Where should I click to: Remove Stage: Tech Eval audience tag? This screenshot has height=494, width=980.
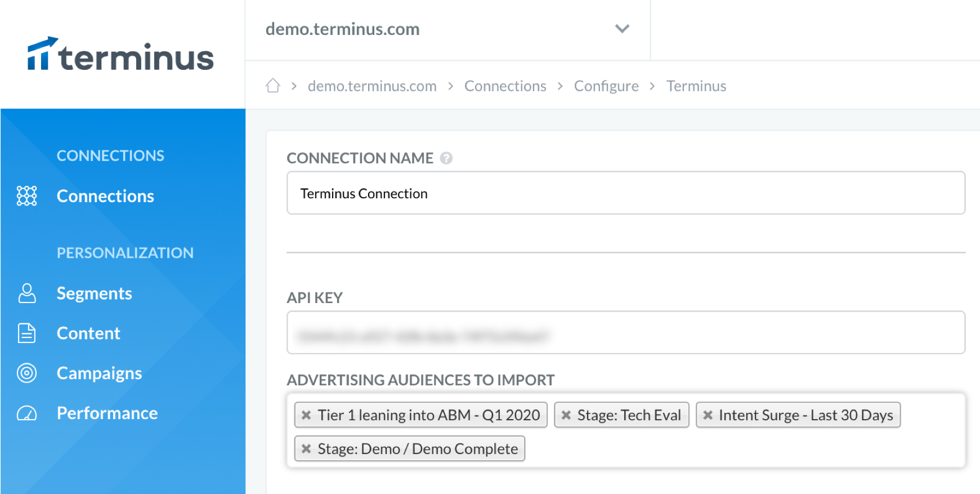coord(566,415)
